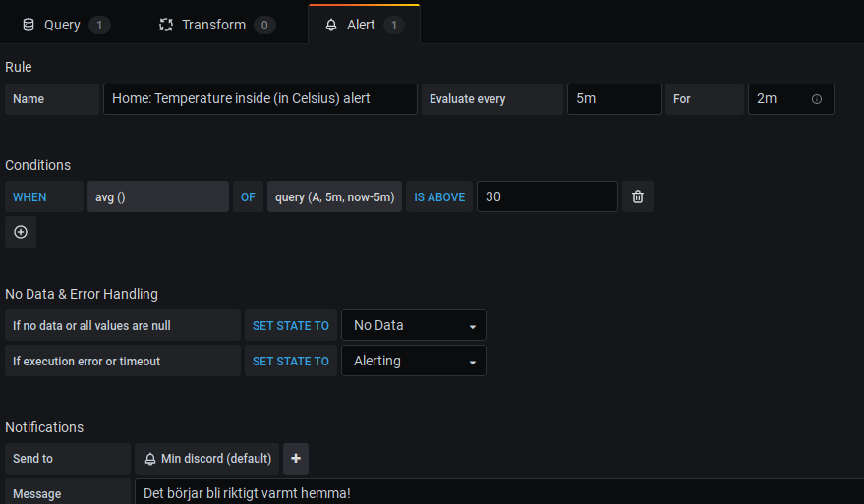
Task: Click the Evaluate every 5m field
Action: 613,99
